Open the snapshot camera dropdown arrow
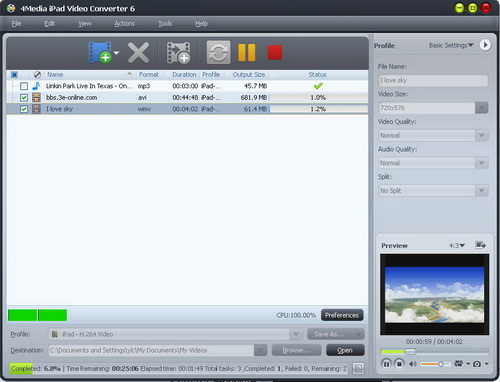The width and height of the screenshot is (500, 382). (486, 364)
